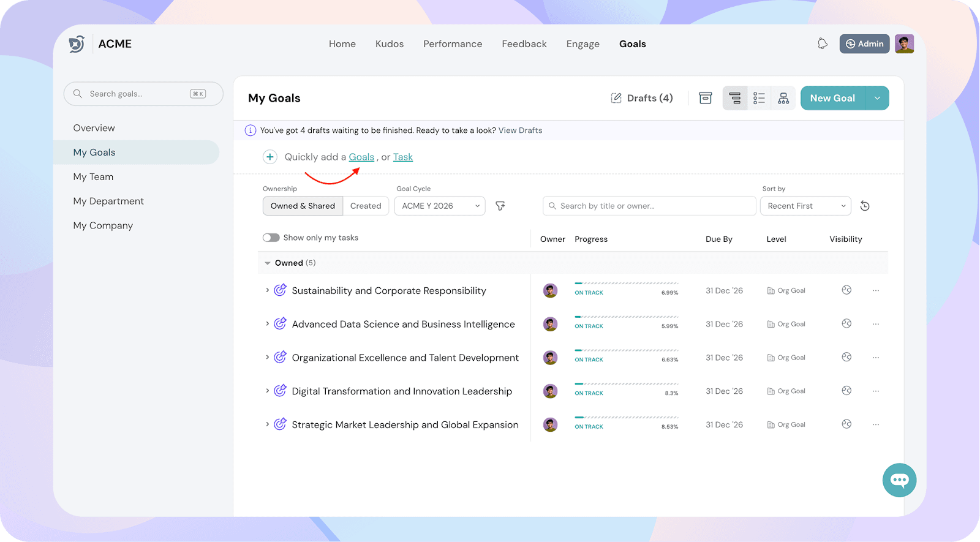Image resolution: width=980 pixels, height=542 pixels.
Task: Click the New Goal button
Action: (x=832, y=98)
